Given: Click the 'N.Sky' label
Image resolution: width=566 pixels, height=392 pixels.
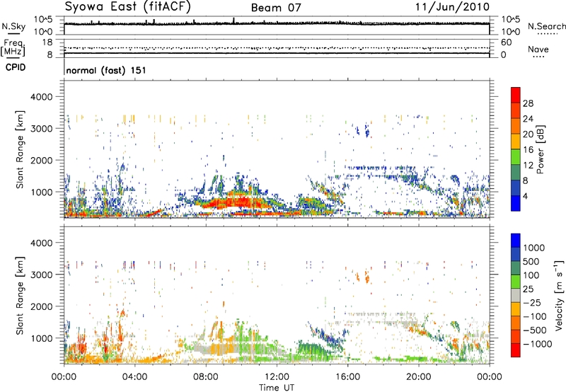Looking at the screenshot, I should [x=13, y=26].
